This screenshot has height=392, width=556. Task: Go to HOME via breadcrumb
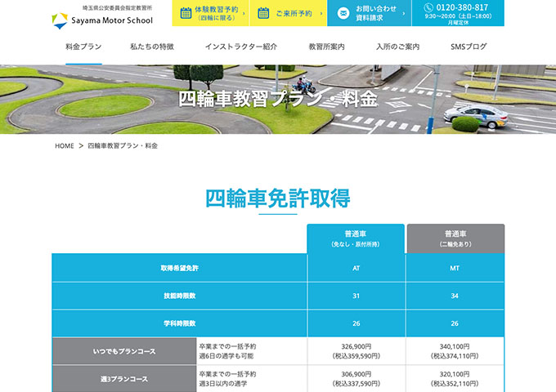pyautogui.click(x=65, y=146)
